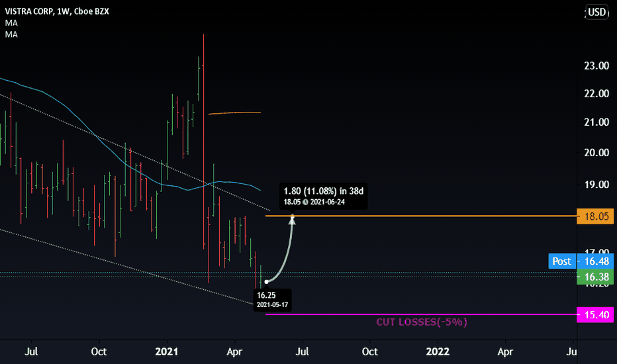Click the 18.05 2021-06-24 tooltip line
The image size is (617, 364).
click(314, 203)
